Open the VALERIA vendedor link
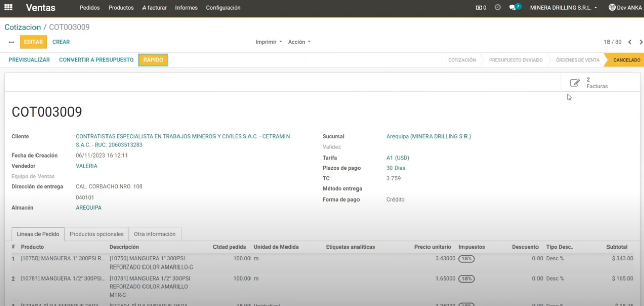 click(x=86, y=166)
